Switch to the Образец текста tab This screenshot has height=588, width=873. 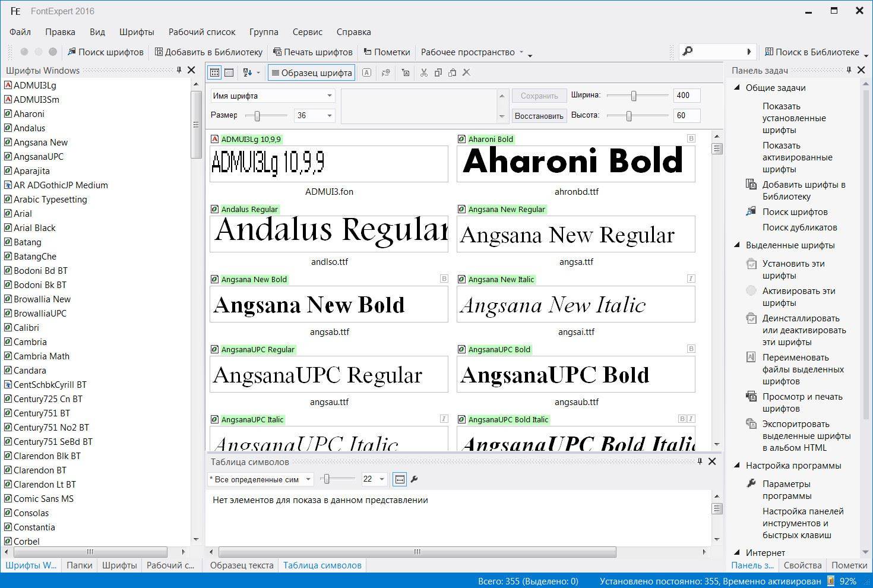(242, 565)
